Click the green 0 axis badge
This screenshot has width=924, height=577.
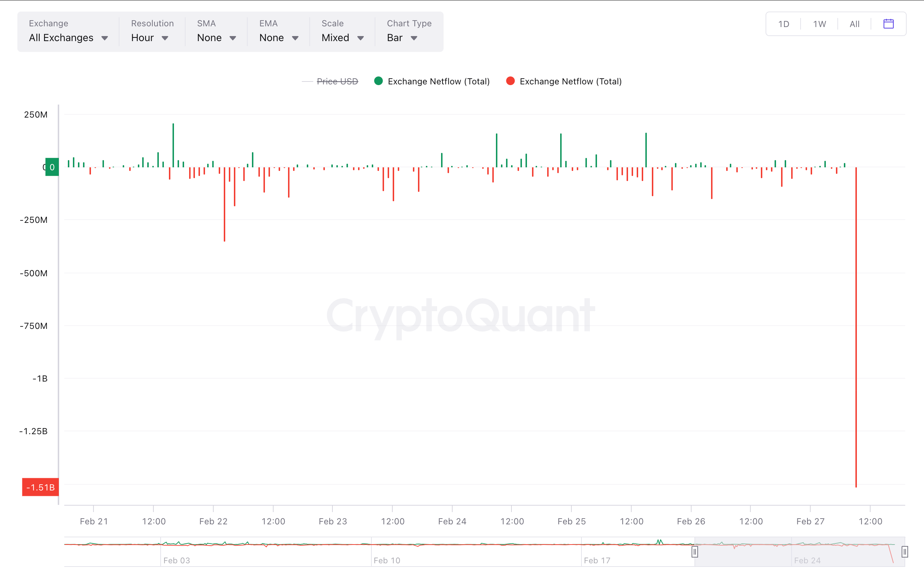tap(52, 167)
